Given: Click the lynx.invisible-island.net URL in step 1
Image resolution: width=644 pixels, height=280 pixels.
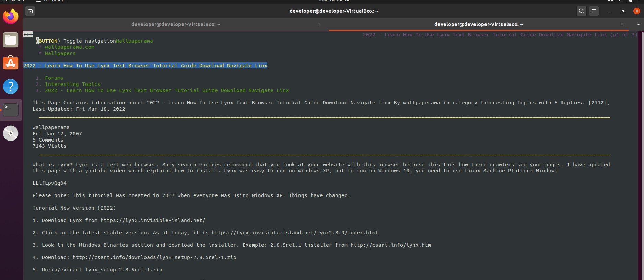Looking at the screenshot, I should (153, 220).
